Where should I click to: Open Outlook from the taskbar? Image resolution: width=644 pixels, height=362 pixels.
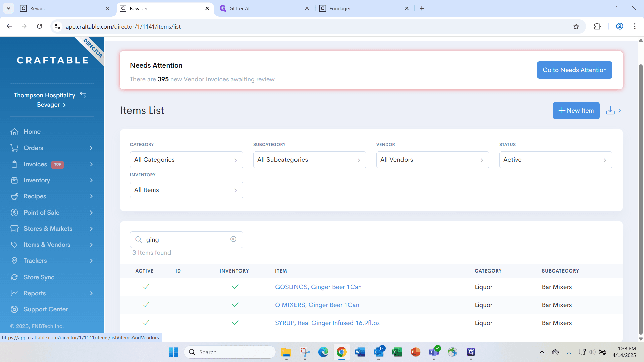(x=379, y=352)
